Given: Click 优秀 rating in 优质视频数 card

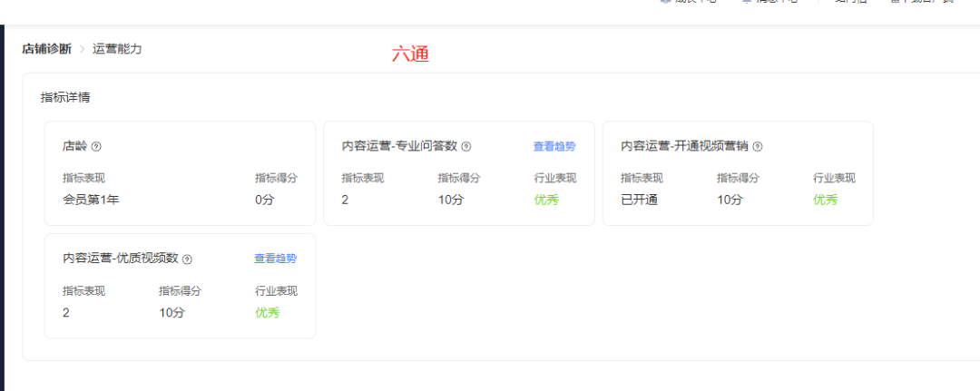Looking at the screenshot, I should (x=268, y=313).
